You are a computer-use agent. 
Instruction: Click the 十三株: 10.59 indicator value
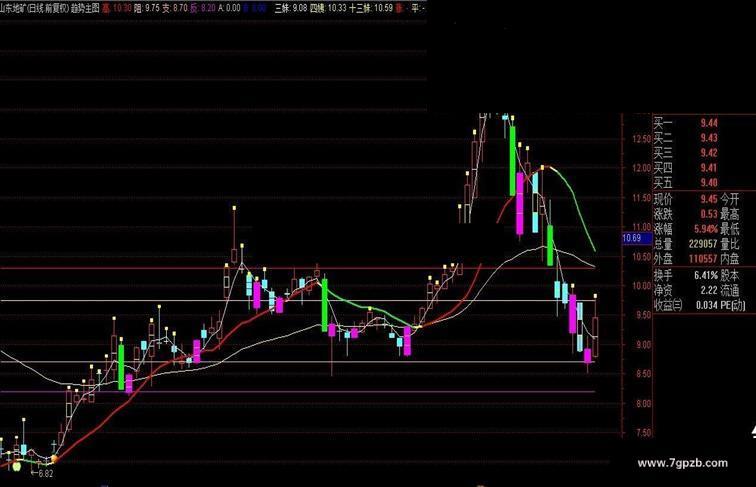pyautogui.click(x=371, y=8)
